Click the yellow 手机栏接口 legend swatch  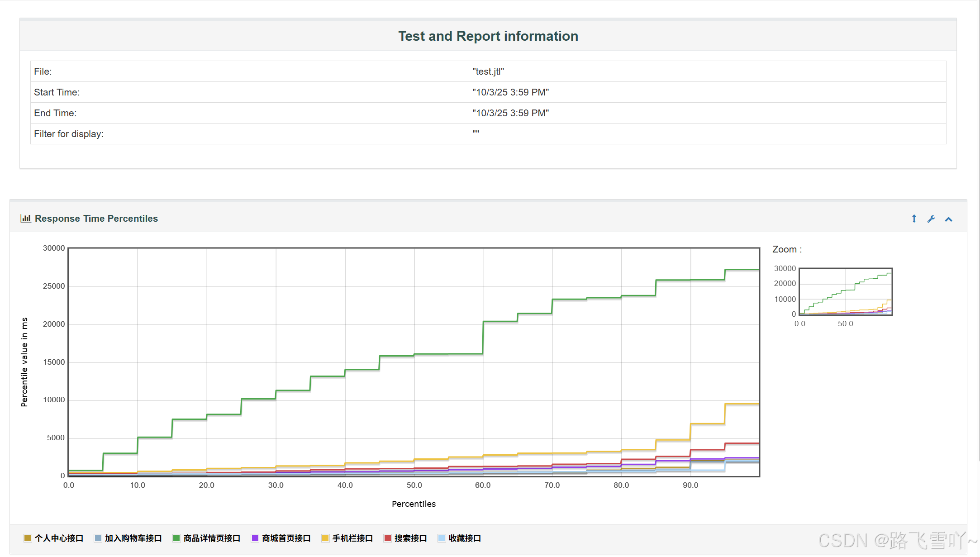coord(325,538)
